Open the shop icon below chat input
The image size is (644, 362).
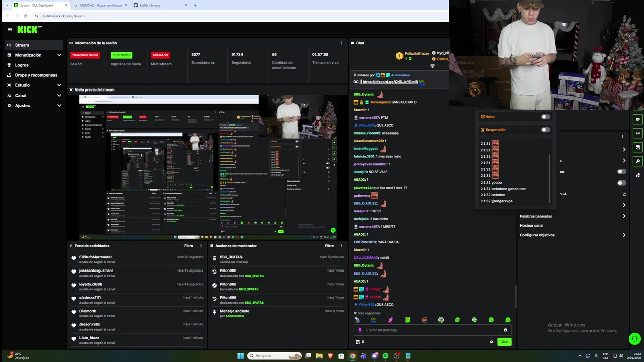[358, 342]
